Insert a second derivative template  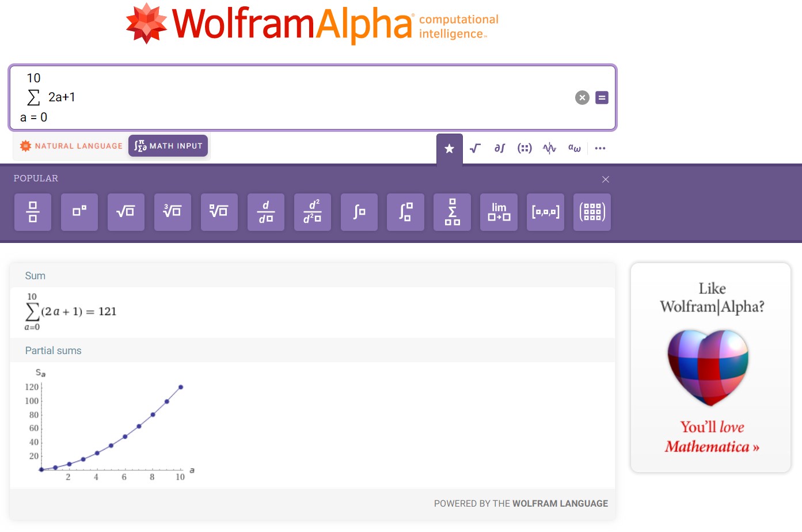pyautogui.click(x=313, y=212)
